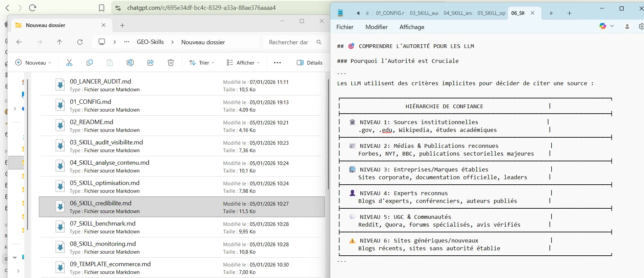
Task: Select file 04_SKILL_analyse_contenu.md
Action: tap(182, 166)
